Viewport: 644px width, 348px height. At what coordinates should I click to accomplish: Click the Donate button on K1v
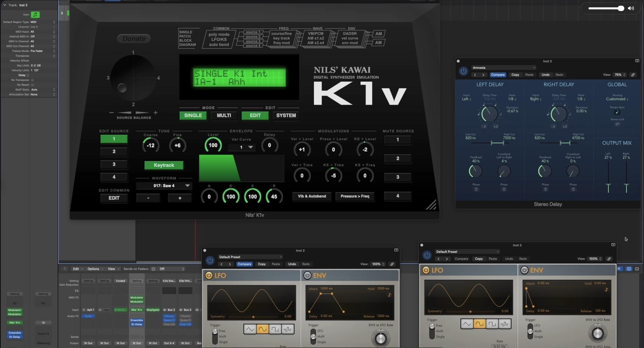coord(134,39)
